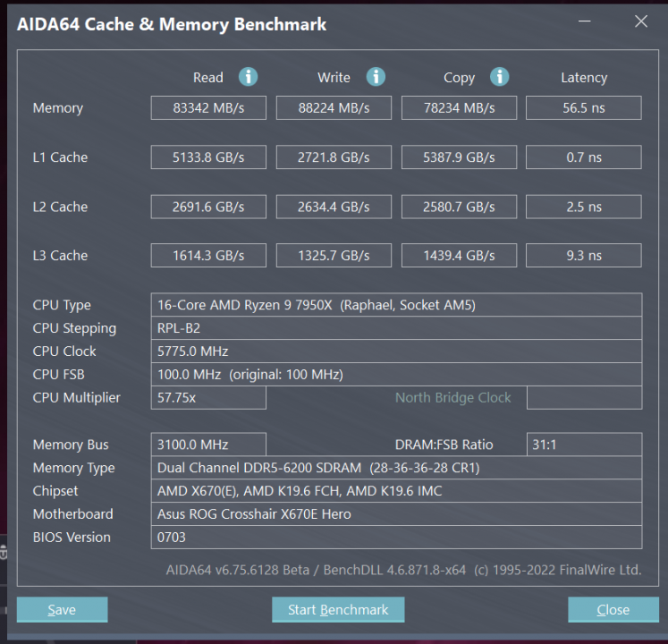The image size is (668, 644).
Task: Click the Copy info icon
Action: tap(500, 77)
